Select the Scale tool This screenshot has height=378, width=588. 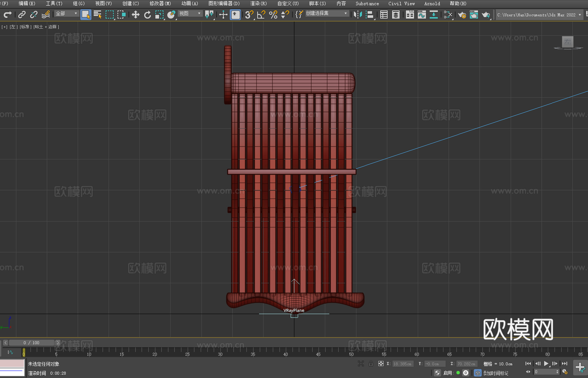click(x=159, y=14)
